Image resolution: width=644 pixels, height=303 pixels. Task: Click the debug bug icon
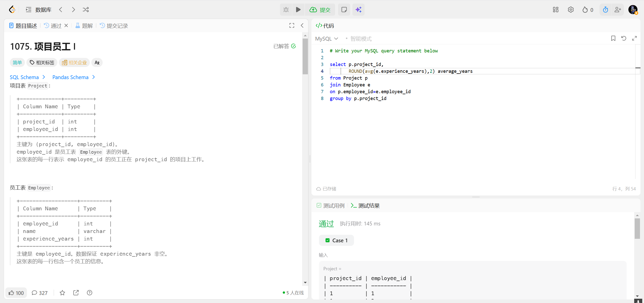tap(286, 10)
